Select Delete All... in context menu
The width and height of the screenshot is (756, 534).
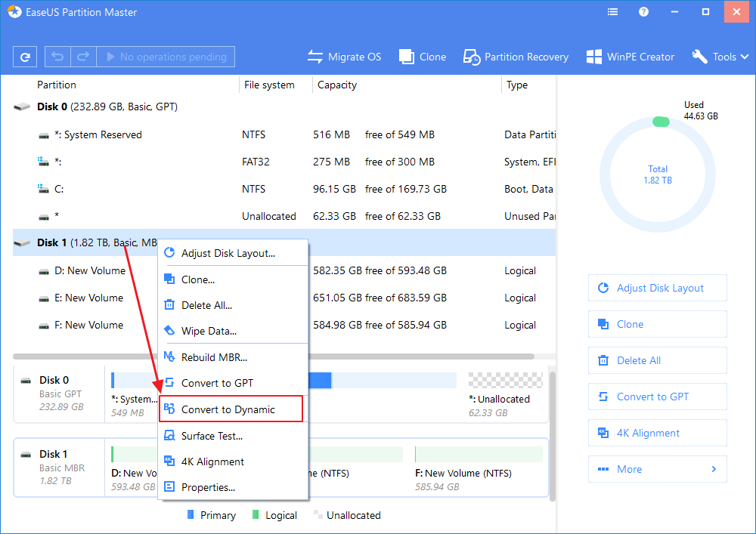coord(234,305)
